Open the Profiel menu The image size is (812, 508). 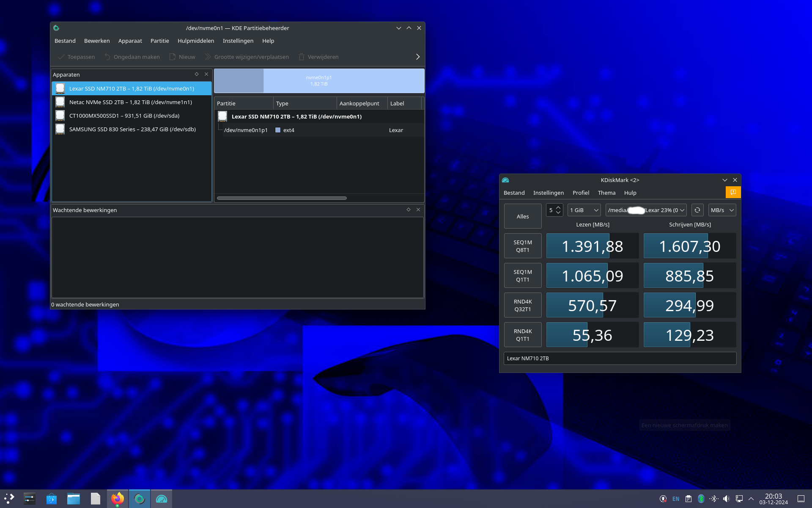tap(581, 193)
